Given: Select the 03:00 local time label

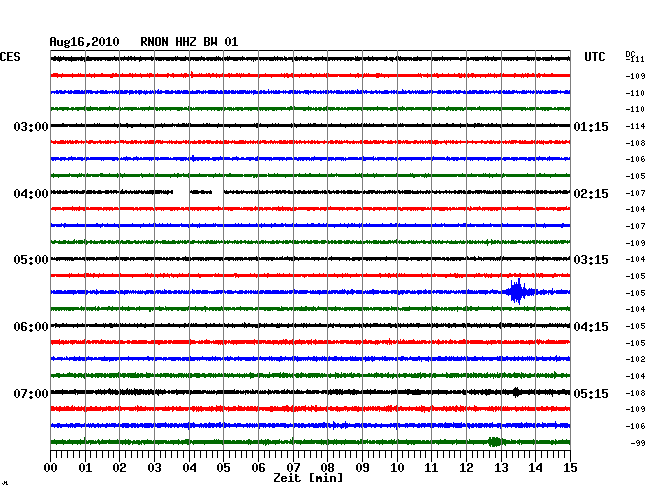Looking at the screenshot, I should 31,126.
